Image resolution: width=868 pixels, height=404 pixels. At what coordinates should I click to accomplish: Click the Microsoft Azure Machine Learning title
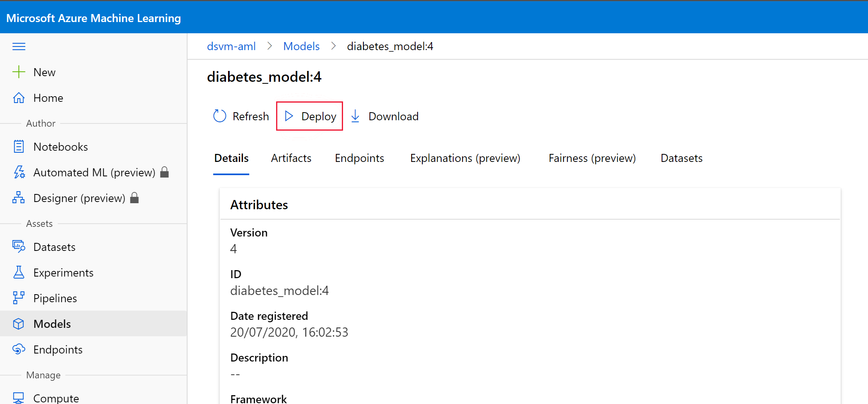coord(94,18)
